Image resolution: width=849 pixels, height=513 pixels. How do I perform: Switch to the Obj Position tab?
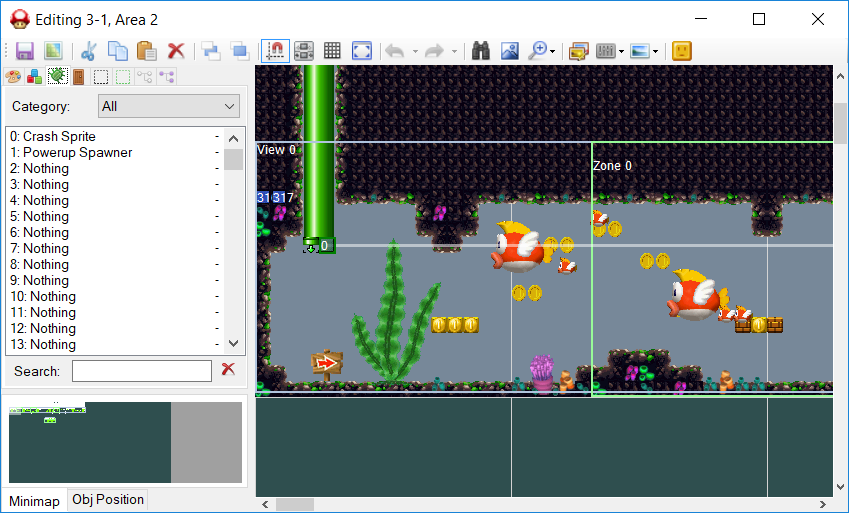pyautogui.click(x=108, y=499)
